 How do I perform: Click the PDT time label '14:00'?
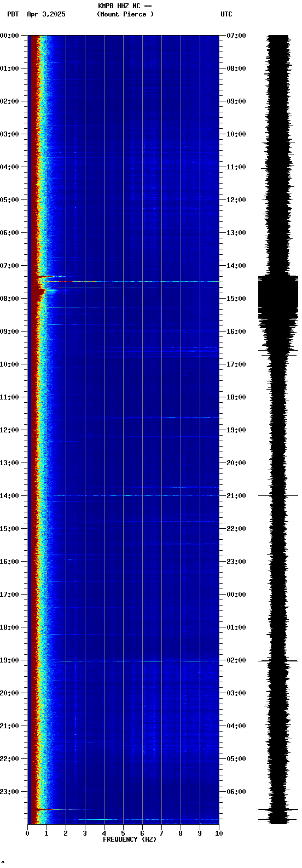point(9,495)
